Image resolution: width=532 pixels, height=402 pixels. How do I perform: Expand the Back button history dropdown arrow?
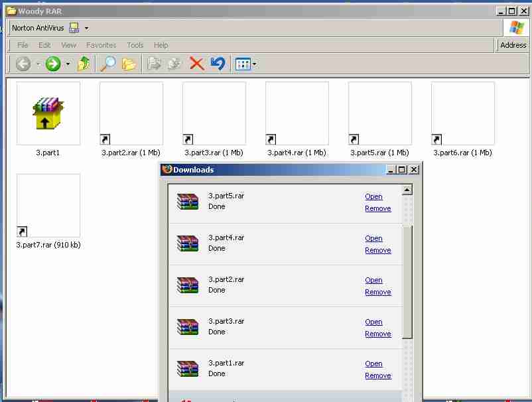pos(38,64)
